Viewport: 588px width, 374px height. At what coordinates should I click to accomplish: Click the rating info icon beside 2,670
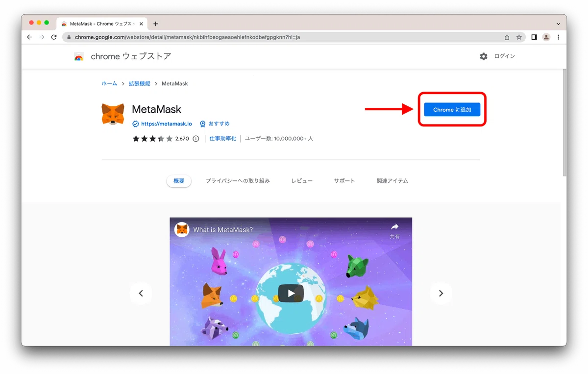pos(196,139)
